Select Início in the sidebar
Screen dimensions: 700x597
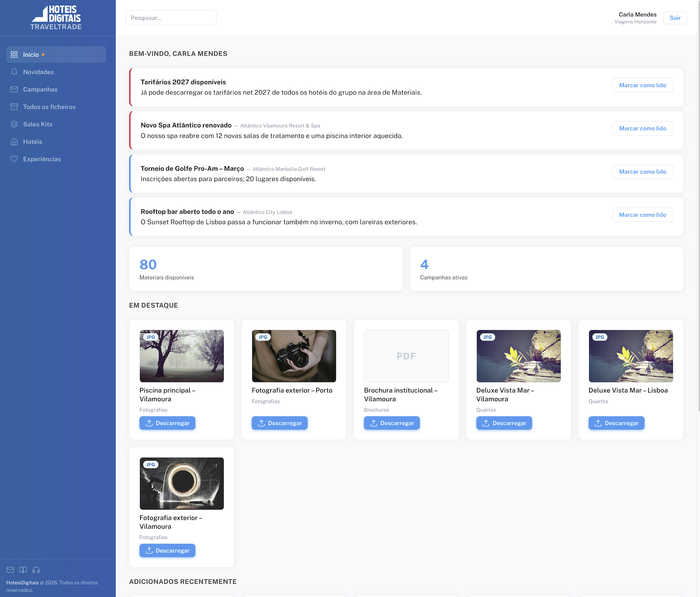(x=56, y=54)
